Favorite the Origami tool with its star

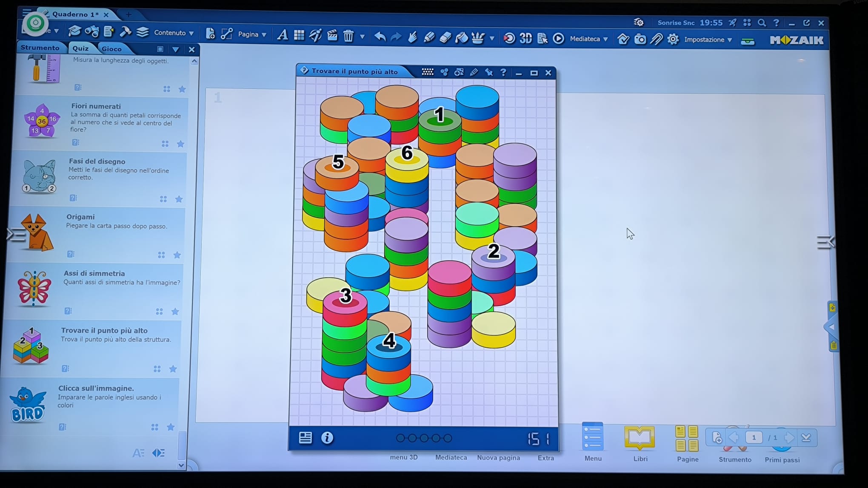177,255
